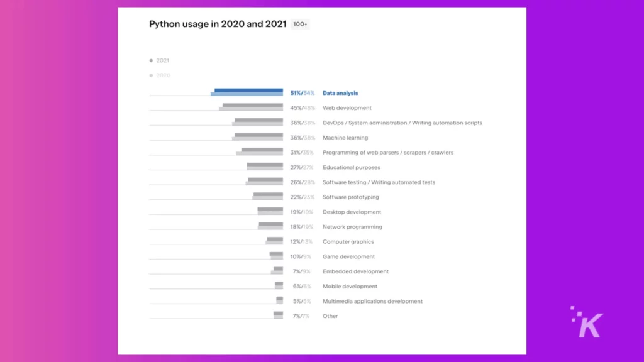This screenshot has height=362, width=644.
Task: Click the 45%/48% value
Action: (x=303, y=108)
